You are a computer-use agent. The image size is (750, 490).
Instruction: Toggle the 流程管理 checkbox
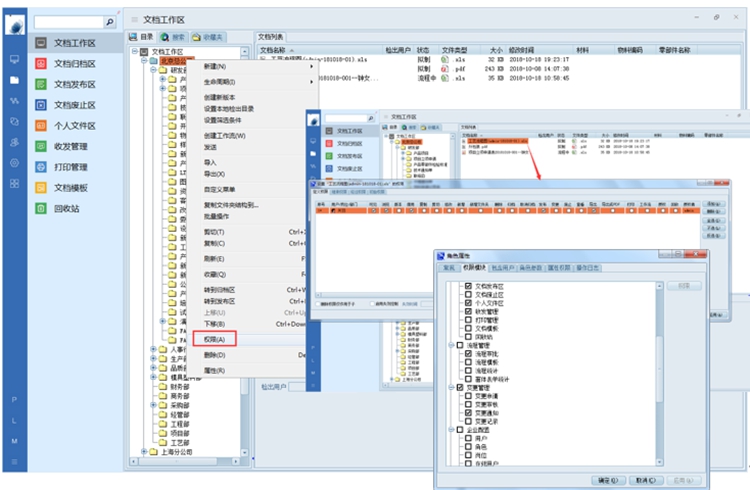click(460, 346)
